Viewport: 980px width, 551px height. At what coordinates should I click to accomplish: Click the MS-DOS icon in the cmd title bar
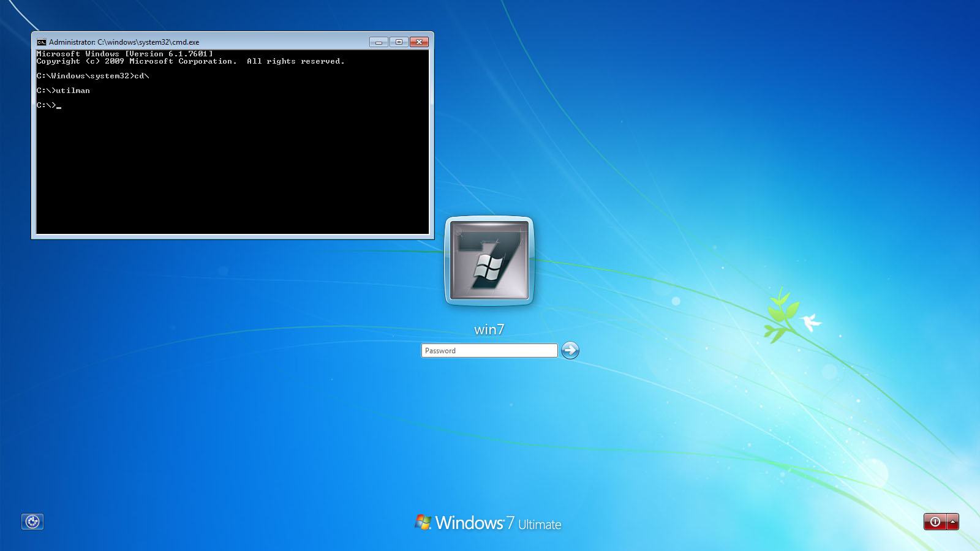click(42, 42)
